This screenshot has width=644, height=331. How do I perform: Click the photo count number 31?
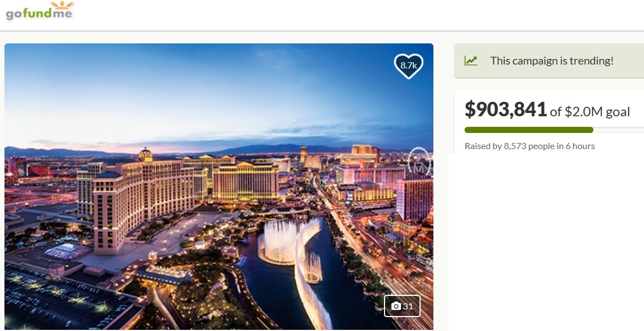coord(408,306)
